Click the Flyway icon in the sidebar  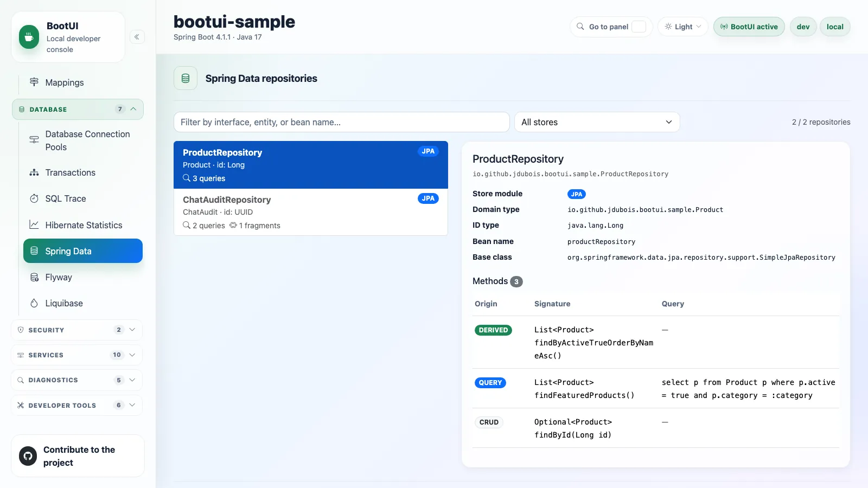pos(34,277)
